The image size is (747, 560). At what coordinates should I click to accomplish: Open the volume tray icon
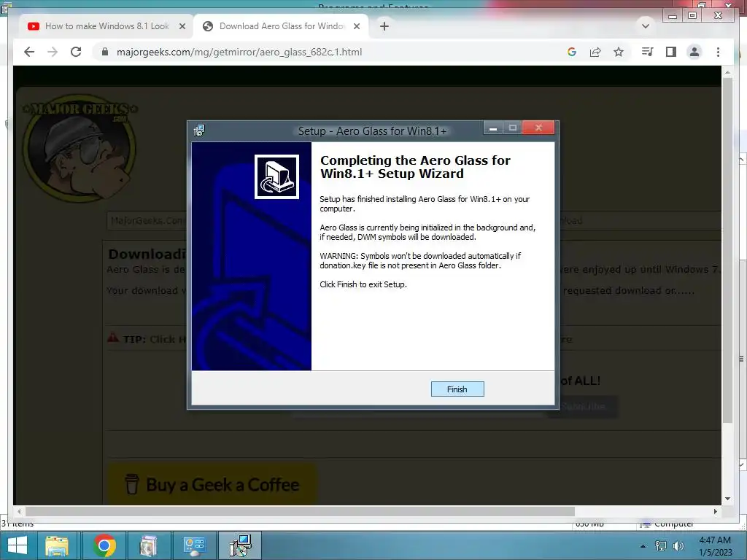click(x=678, y=546)
